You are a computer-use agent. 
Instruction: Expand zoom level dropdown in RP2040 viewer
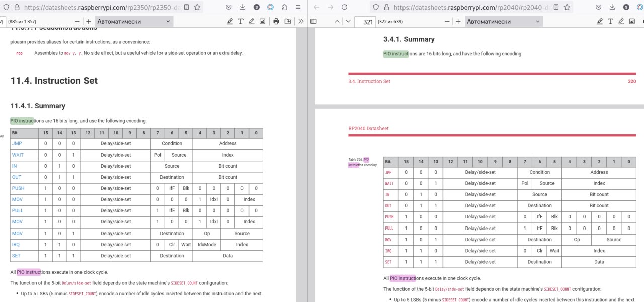503,21
